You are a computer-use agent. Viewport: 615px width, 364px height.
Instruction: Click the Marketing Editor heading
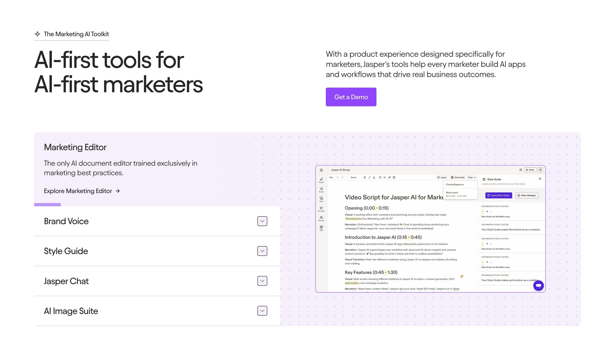75,147
